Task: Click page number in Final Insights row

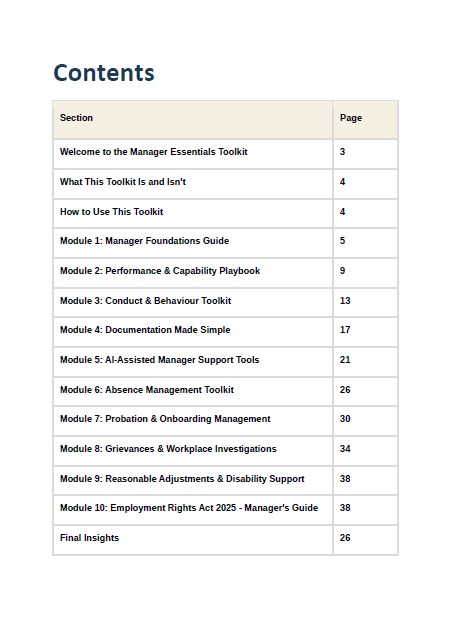Action: click(345, 538)
